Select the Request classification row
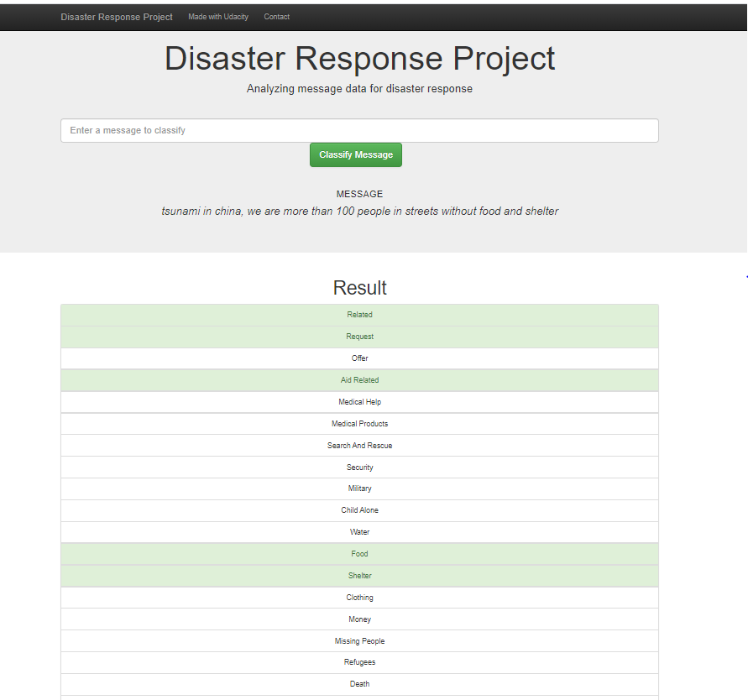The image size is (748, 700). 359,336
